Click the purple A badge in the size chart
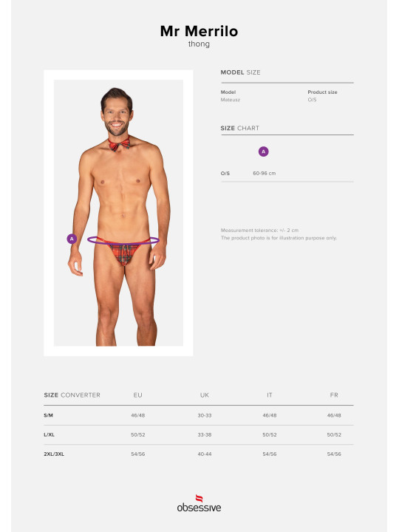The height and width of the screenshot is (532, 399). pyautogui.click(x=263, y=151)
